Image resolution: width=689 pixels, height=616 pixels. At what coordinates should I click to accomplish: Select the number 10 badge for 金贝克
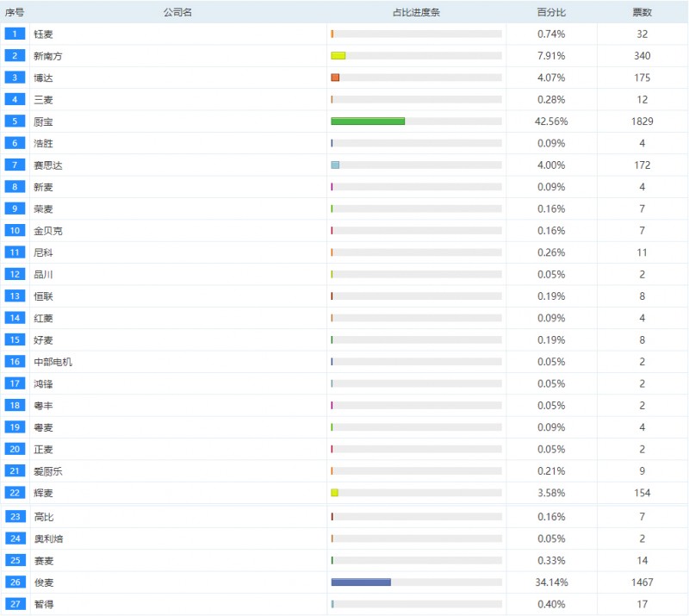click(15, 230)
